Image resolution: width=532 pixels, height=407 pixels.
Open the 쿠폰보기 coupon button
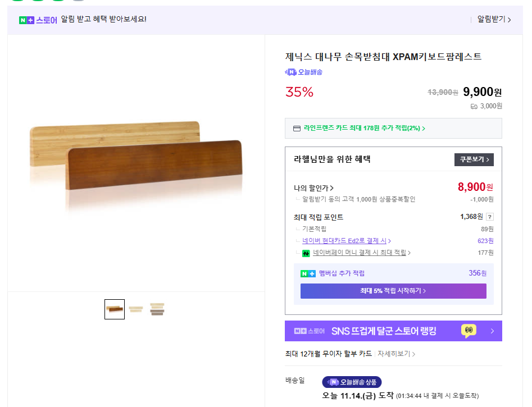[474, 159]
